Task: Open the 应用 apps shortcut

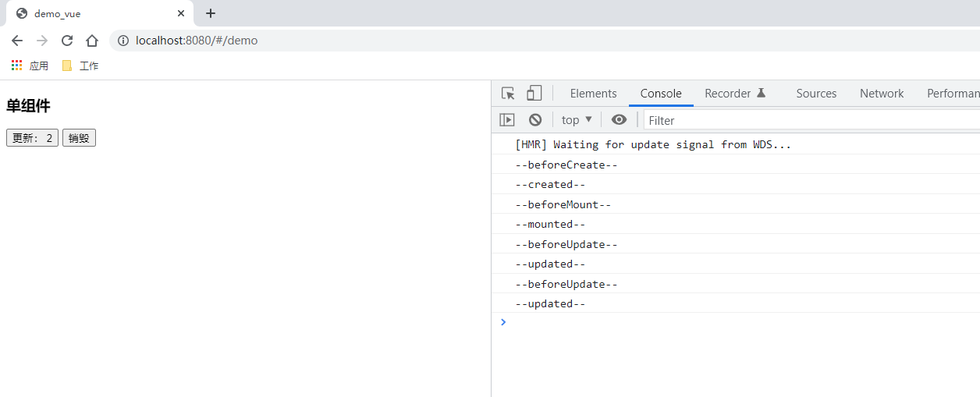Action: click(x=30, y=66)
